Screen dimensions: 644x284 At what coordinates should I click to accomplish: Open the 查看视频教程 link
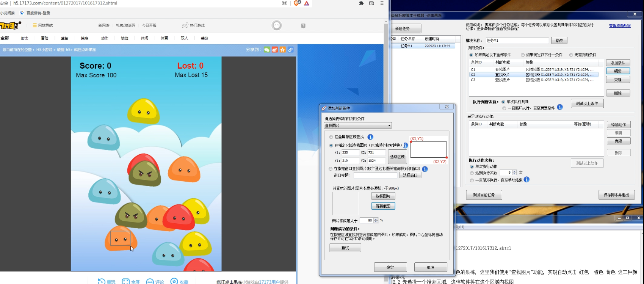620,26
